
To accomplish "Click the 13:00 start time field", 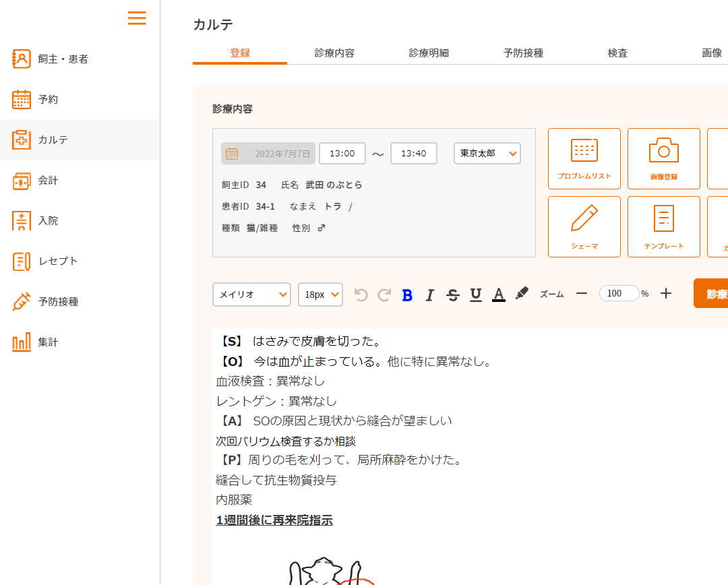I will [x=342, y=153].
